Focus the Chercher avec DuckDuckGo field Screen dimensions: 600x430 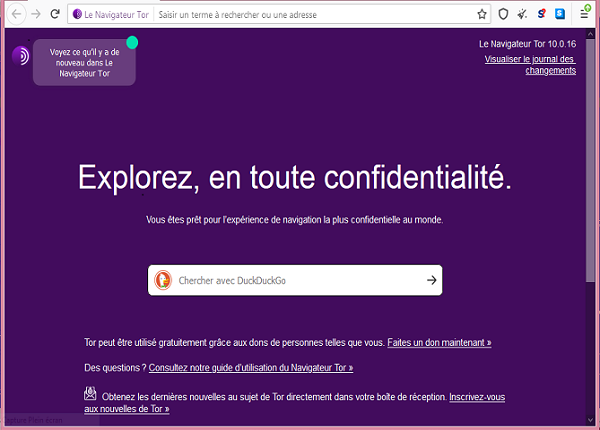(295, 280)
